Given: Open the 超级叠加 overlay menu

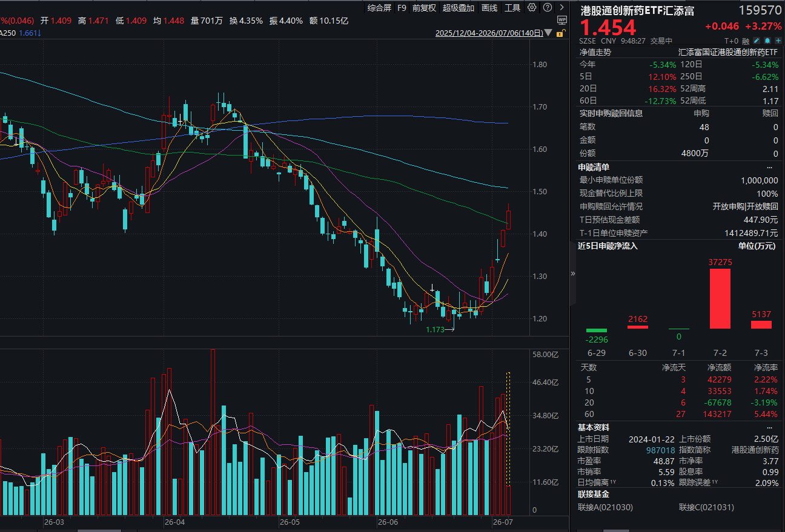Looking at the screenshot, I should click(x=459, y=8).
